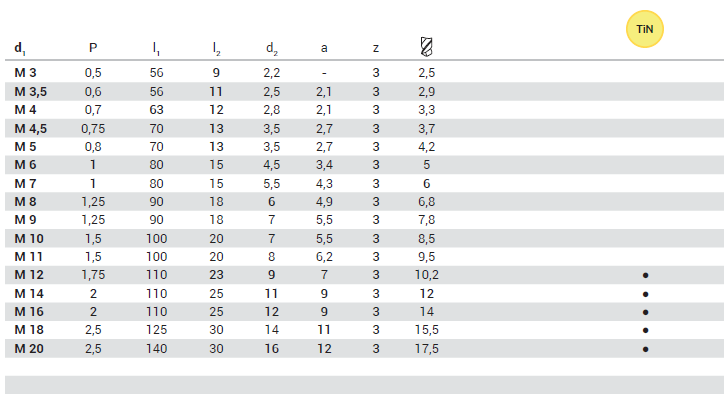Click the yellow TiN coating badge
The image size is (724, 394).
point(645,29)
